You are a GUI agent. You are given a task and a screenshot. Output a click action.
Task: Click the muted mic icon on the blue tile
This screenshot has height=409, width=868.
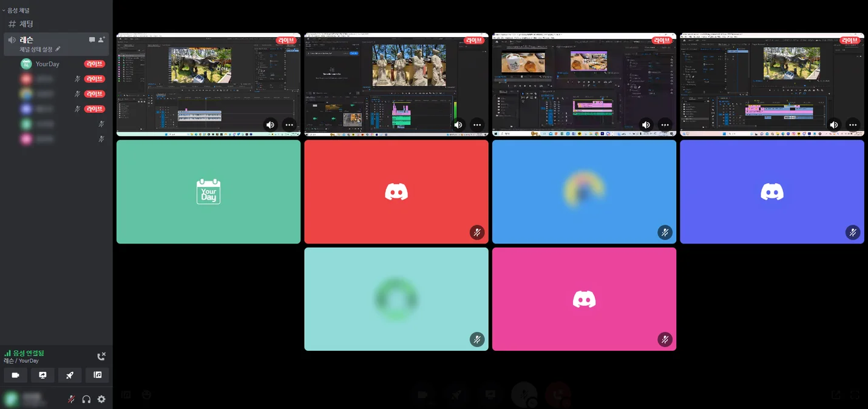(665, 232)
